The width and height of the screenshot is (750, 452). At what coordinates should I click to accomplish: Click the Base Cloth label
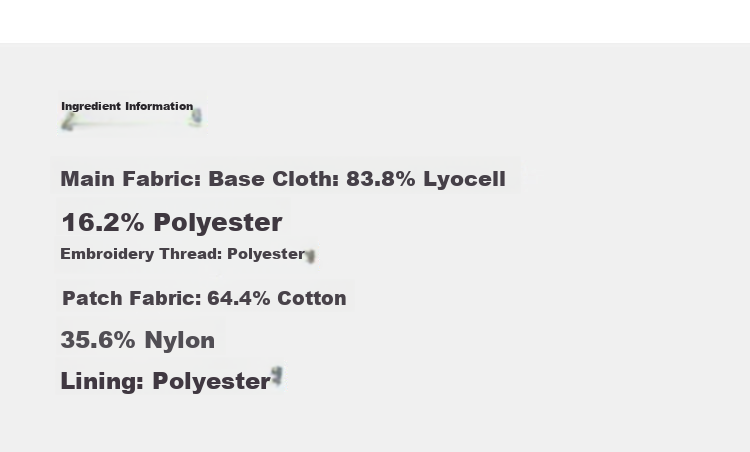pos(274,179)
